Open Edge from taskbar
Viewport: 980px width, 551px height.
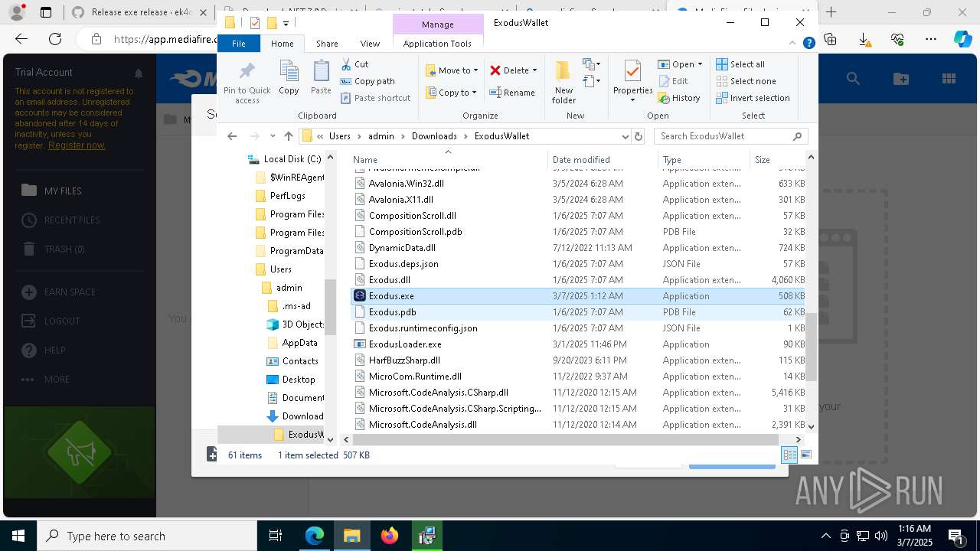click(315, 536)
